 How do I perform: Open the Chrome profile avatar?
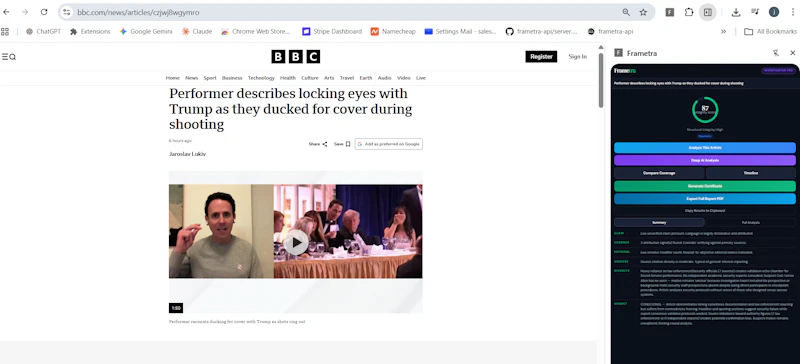click(x=773, y=12)
